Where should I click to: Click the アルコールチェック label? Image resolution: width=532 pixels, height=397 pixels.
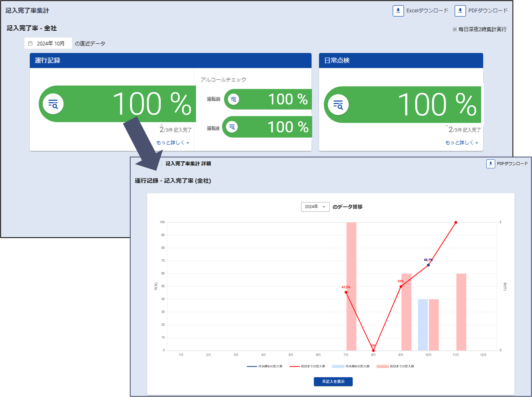pyautogui.click(x=223, y=79)
